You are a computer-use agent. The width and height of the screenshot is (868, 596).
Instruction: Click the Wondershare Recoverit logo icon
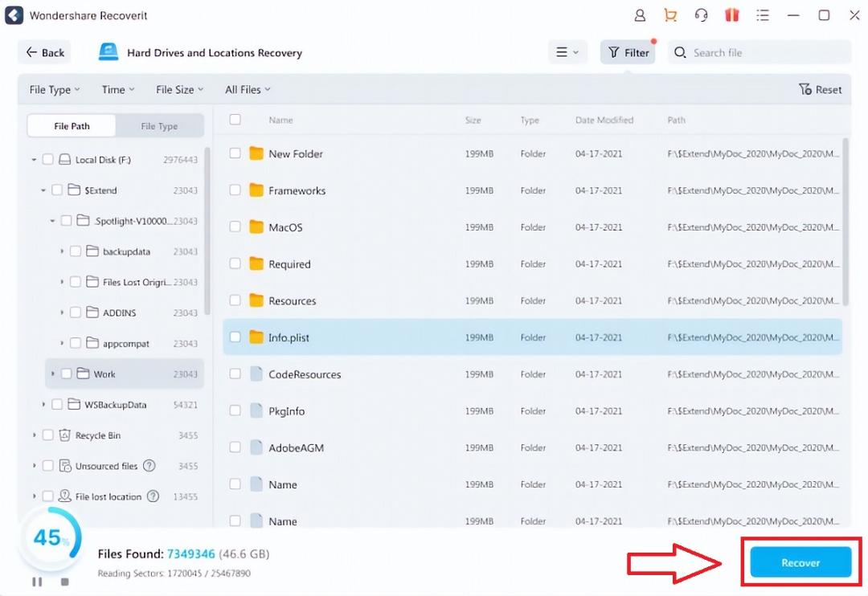(x=14, y=15)
